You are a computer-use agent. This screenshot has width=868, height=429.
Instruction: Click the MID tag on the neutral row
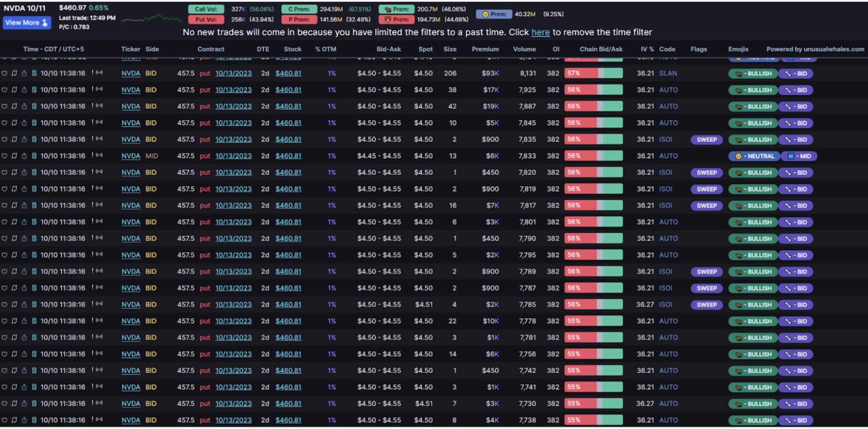point(799,156)
